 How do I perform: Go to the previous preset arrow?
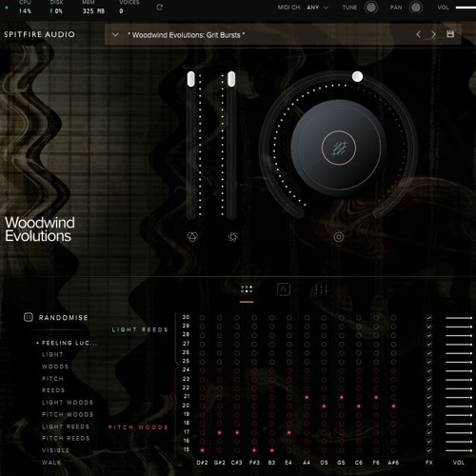418,34
